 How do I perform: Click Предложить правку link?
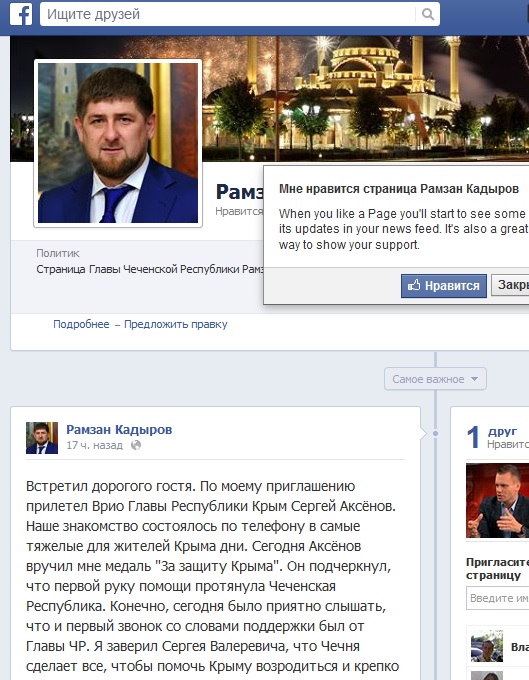pos(176,324)
